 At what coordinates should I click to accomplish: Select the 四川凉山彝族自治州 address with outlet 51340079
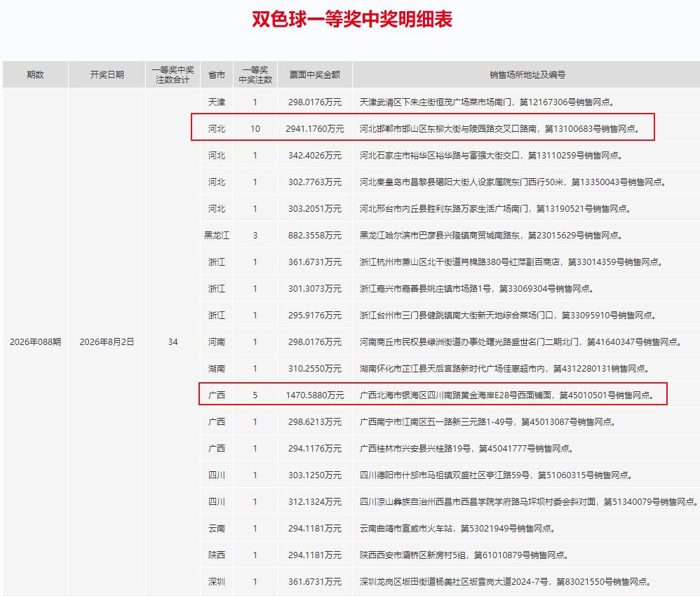[530, 502]
